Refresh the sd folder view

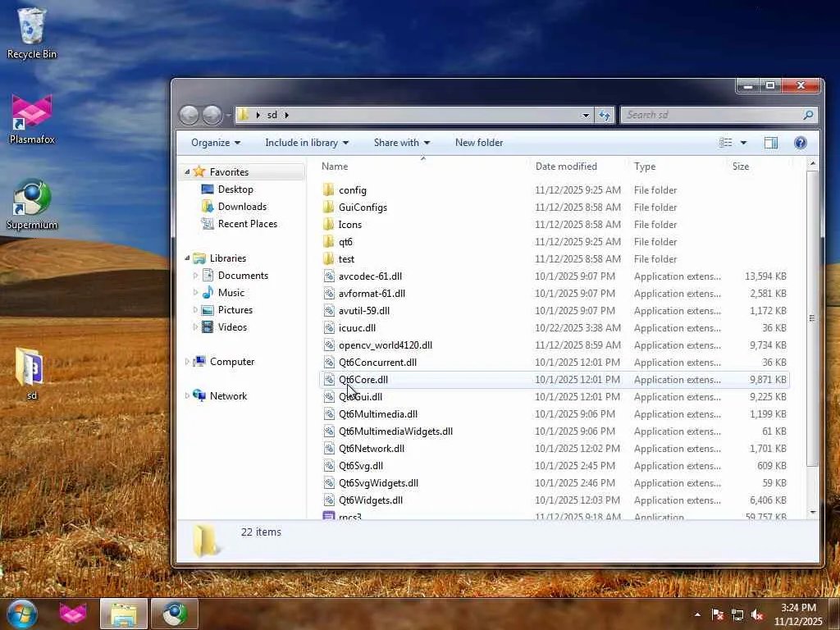coord(605,115)
